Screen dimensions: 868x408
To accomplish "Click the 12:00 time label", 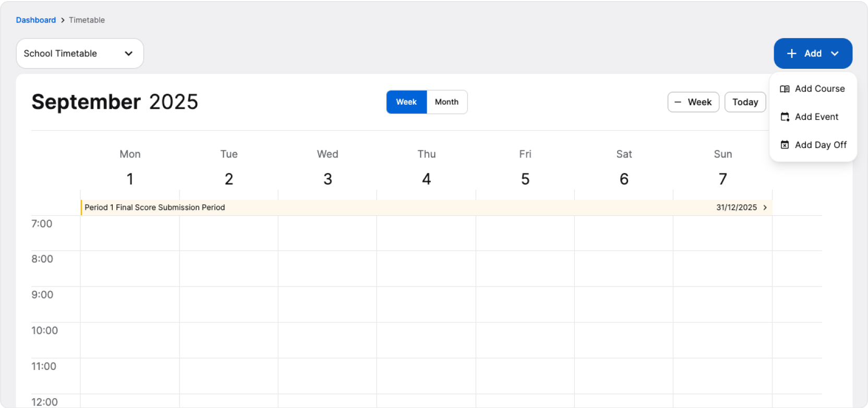I will click(44, 402).
